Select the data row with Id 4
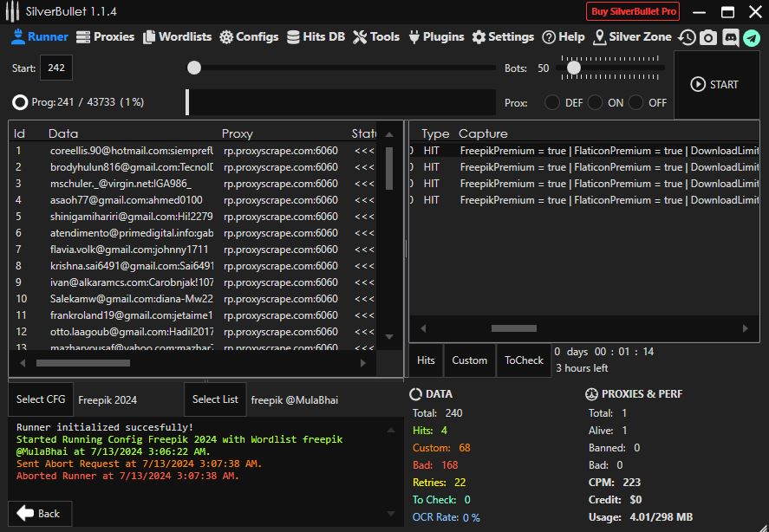The width and height of the screenshot is (769, 532). click(193, 200)
